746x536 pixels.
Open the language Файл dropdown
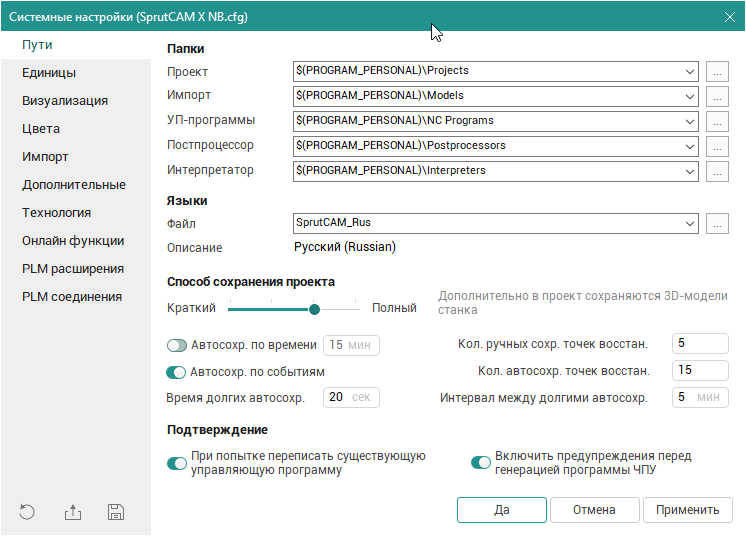[690, 223]
